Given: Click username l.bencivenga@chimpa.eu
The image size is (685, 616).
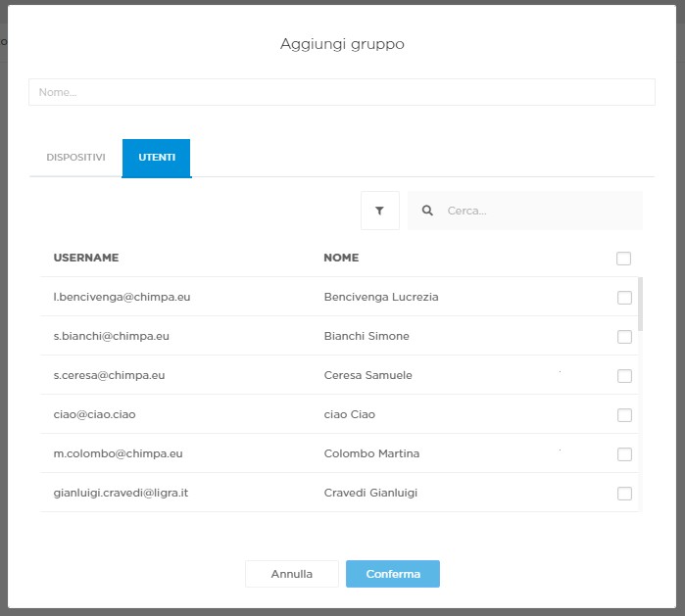Looking at the screenshot, I should coord(122,297).
